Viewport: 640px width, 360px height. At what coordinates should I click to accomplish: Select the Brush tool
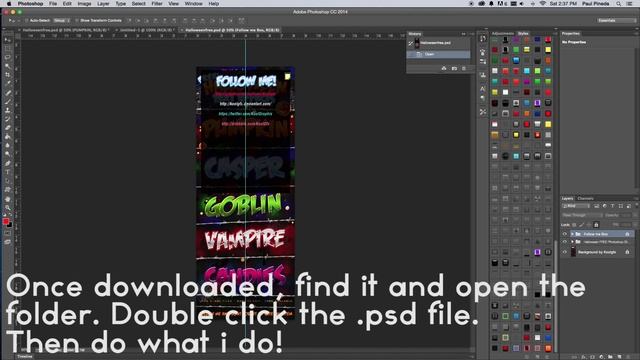tap(8, 102)
